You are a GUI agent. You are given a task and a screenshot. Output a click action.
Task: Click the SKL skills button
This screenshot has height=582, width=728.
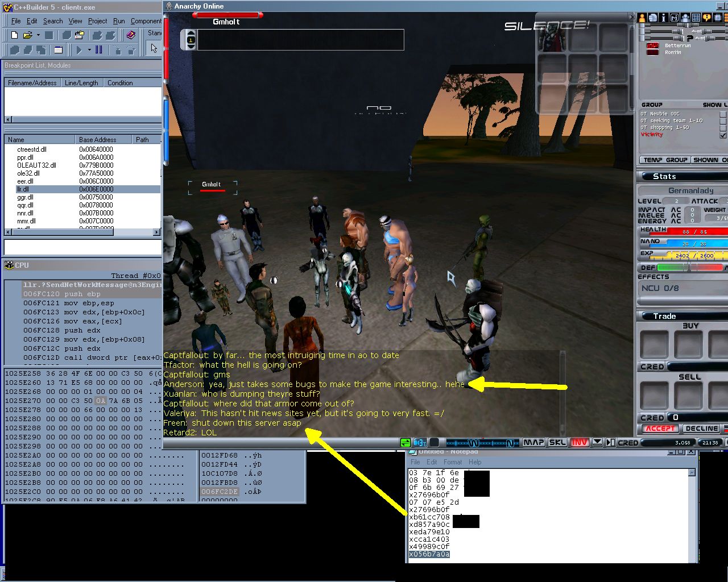(x=558, y=443)
